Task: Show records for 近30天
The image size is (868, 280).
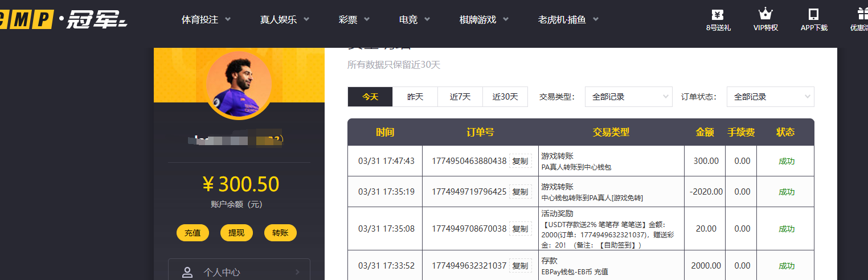Action: coord(505,97)
